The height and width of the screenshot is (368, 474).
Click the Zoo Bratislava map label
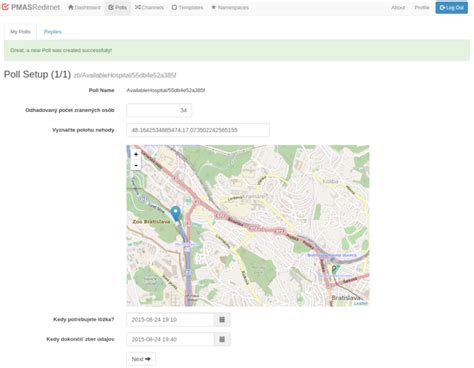(x=151, y=222)
